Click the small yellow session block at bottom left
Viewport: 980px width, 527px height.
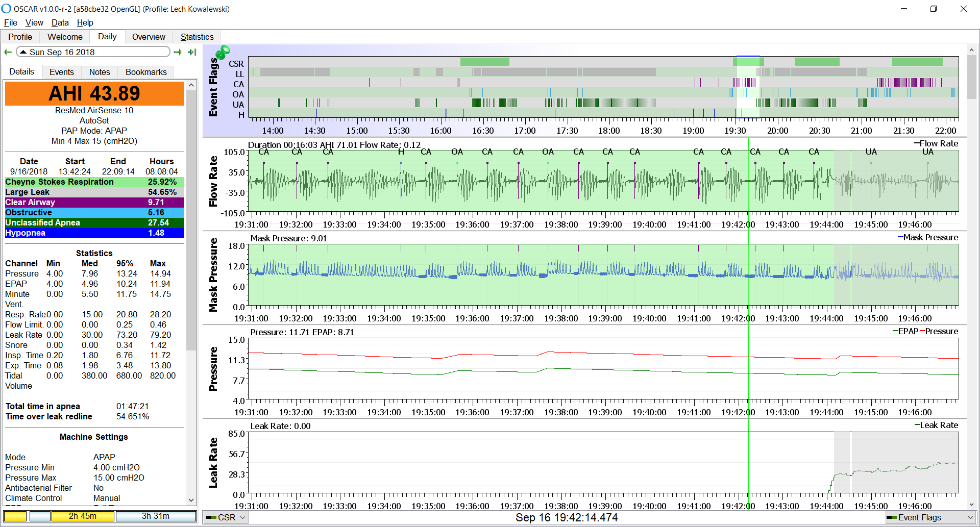point(15,516)
